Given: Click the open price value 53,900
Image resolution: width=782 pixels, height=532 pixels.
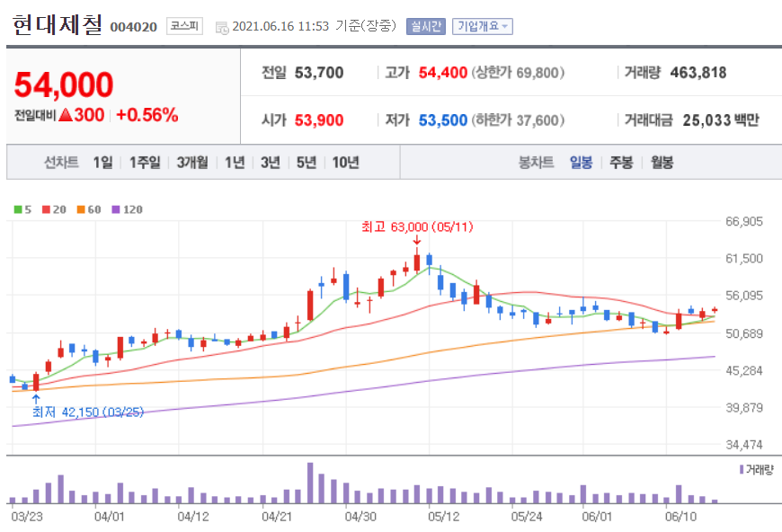Looking at the screenshot, I should pyautogui.click(x=319, y=120).
